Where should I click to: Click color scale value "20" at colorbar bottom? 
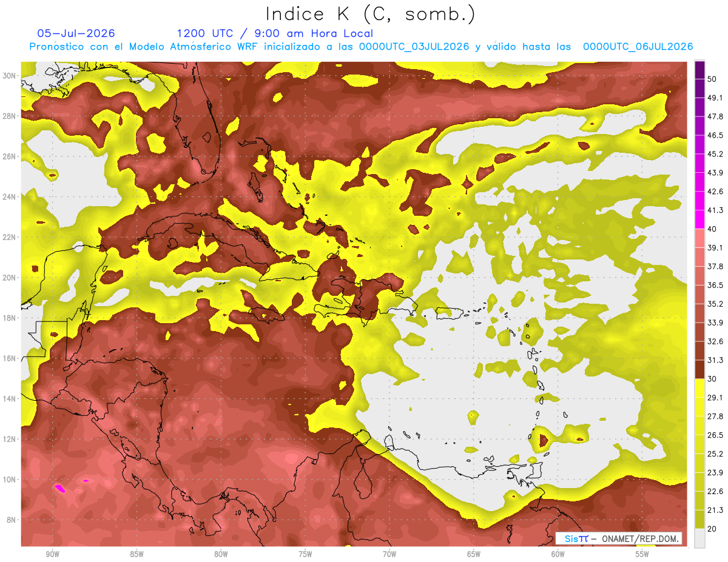[x=712, y=529]
